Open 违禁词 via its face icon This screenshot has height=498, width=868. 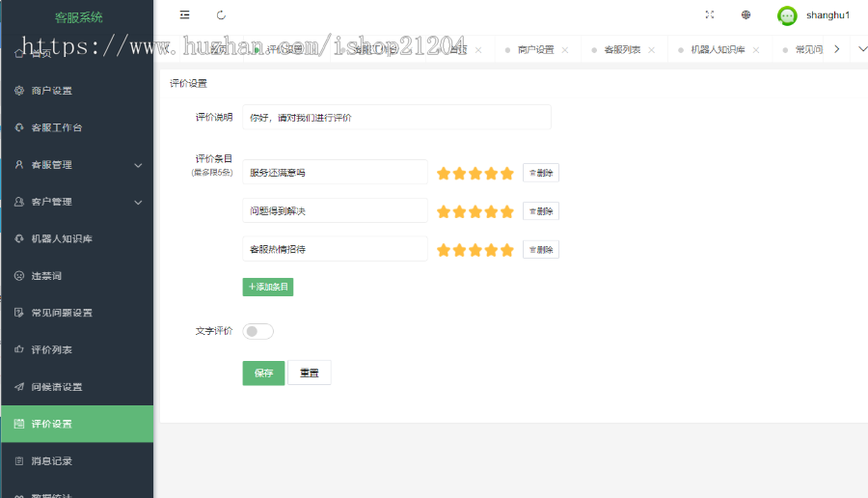(x=19, y=276)
